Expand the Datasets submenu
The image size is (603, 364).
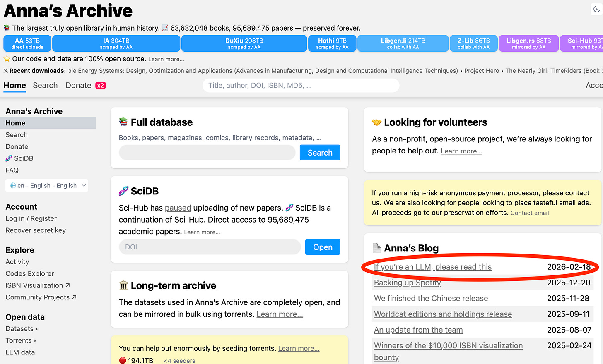click(22, 329)
